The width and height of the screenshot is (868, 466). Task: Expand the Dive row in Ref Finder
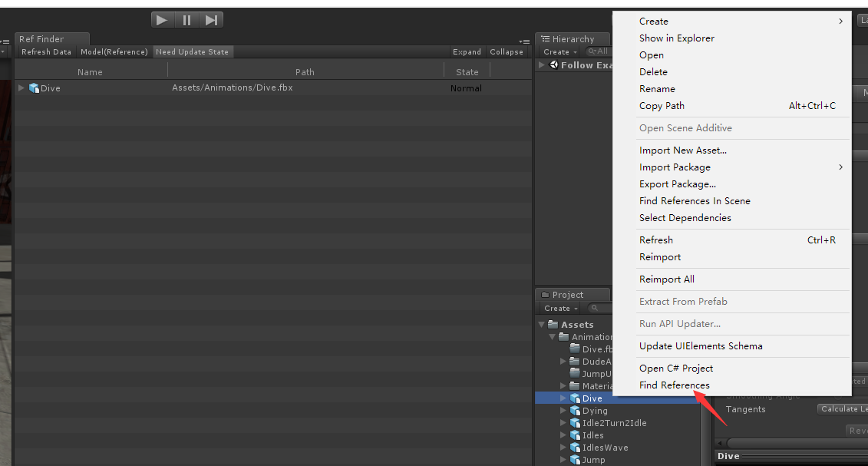21,88
